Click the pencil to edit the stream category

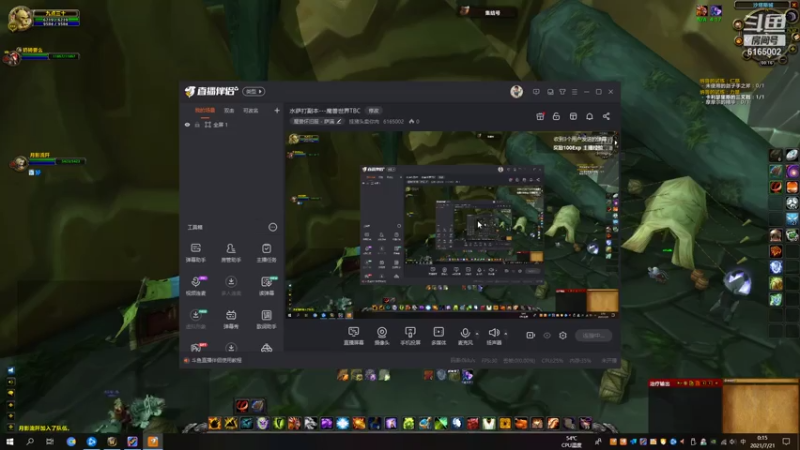click(339, 121)
